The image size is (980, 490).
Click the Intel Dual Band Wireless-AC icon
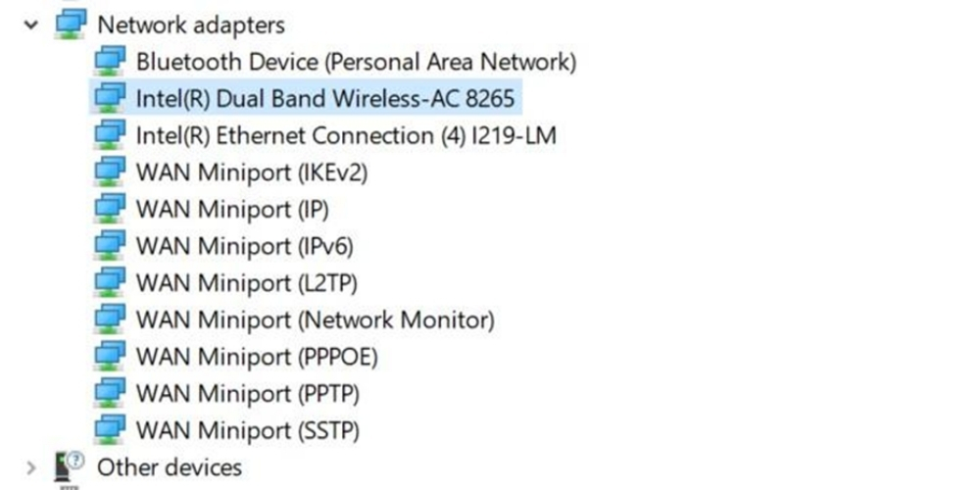click(x=110, y=98)
